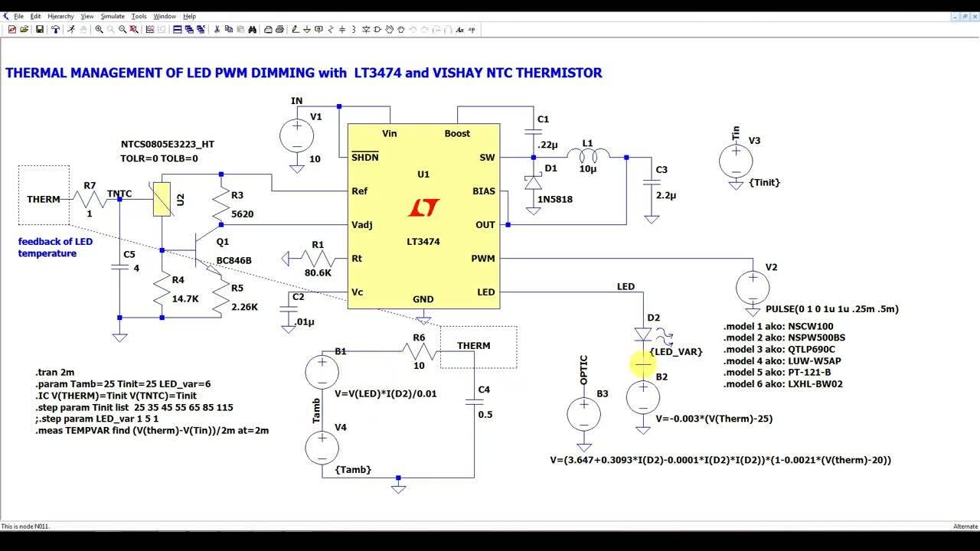This screenshot has width=980, height=551.
Task: Open the View menu
Action: 87,16
